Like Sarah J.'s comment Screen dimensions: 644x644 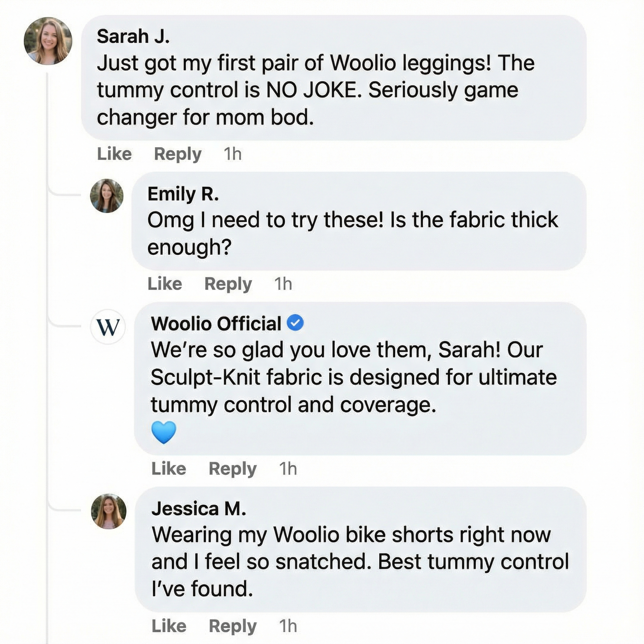(114, 154)
